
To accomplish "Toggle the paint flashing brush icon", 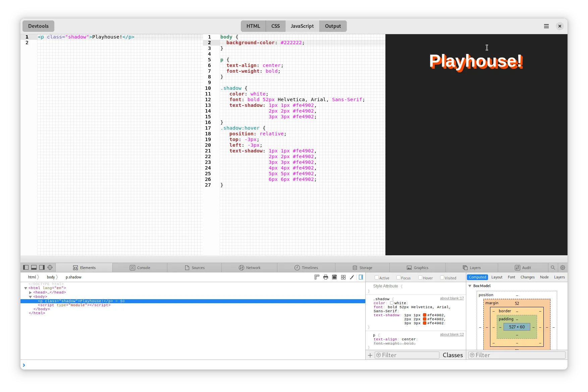I will 352,277.
